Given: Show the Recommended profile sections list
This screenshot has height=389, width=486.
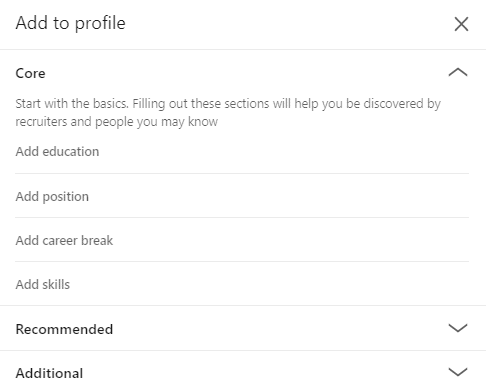Looking at the screenshot, I should click(243, 328).
